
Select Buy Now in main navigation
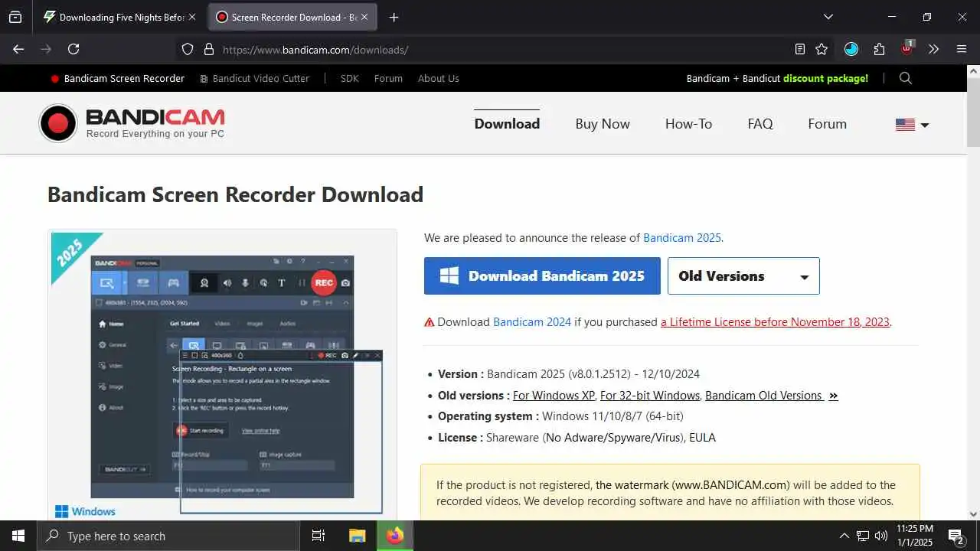point(603,124)
